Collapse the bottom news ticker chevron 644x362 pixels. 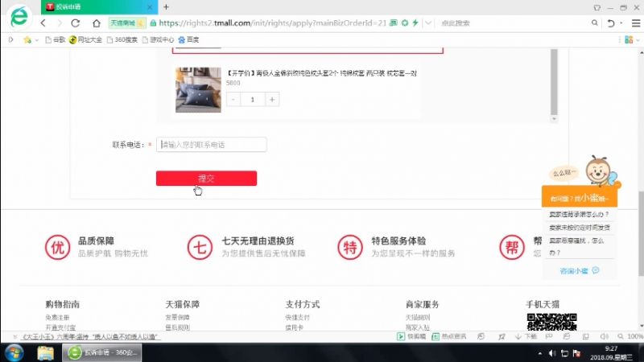coord(15,336)
